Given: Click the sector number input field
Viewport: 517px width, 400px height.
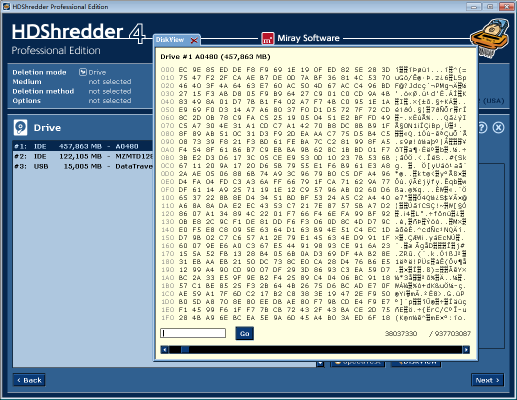Looking at the screenshot, I should (x=193, y=333).
